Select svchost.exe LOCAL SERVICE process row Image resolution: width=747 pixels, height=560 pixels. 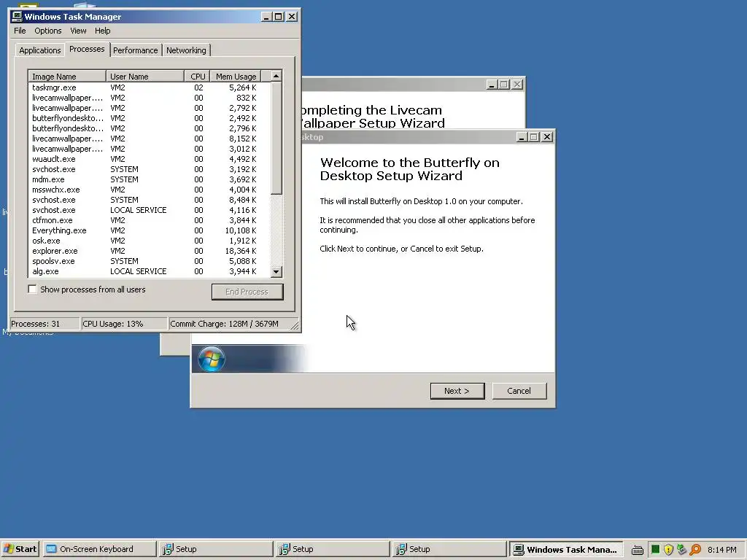tap(149, 210)
